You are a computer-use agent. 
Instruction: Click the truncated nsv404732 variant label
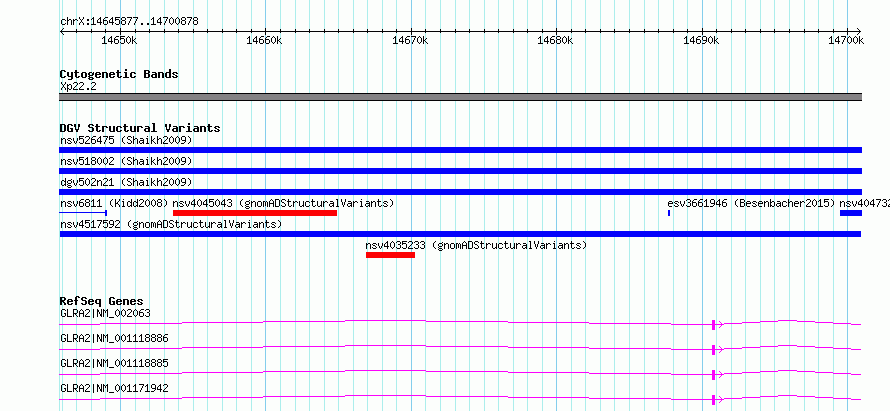point(864,203)
